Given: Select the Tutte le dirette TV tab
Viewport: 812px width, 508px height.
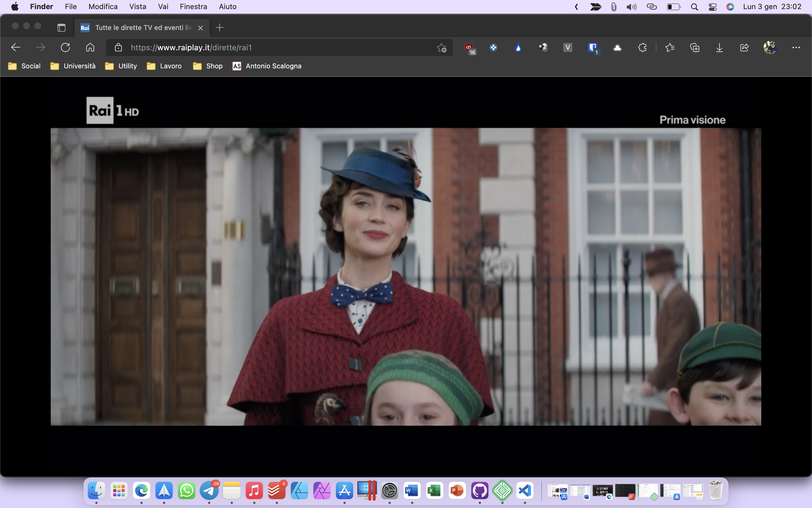Looking at the screenshot, I should pyautogui.click(x=142, y=28).
